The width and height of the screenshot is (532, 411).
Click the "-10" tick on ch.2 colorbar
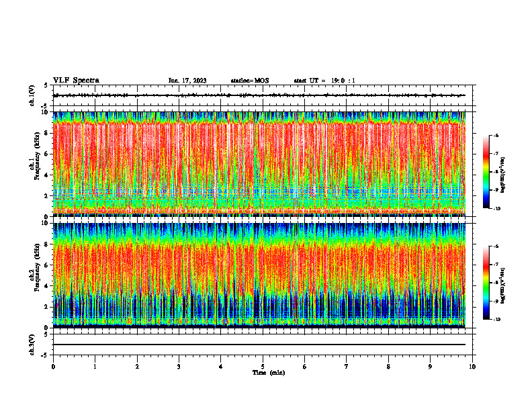click(x=496, y=319)
